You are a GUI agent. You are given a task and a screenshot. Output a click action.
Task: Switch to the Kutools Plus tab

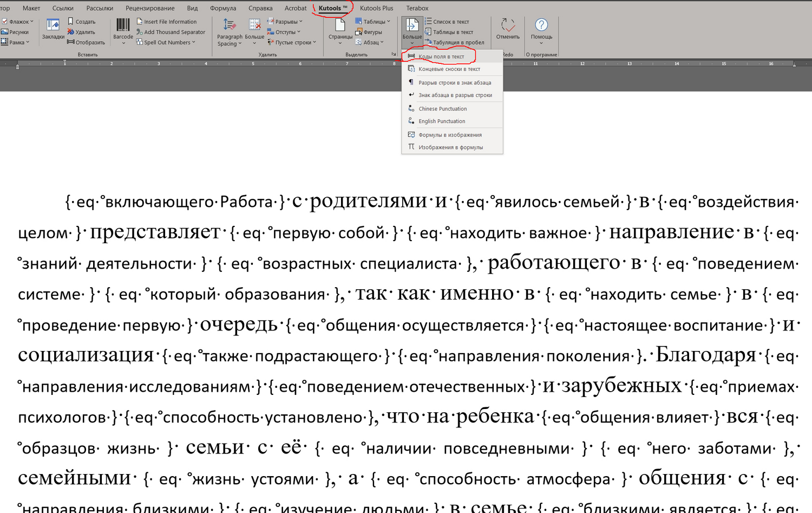click(x=376, y=8)
